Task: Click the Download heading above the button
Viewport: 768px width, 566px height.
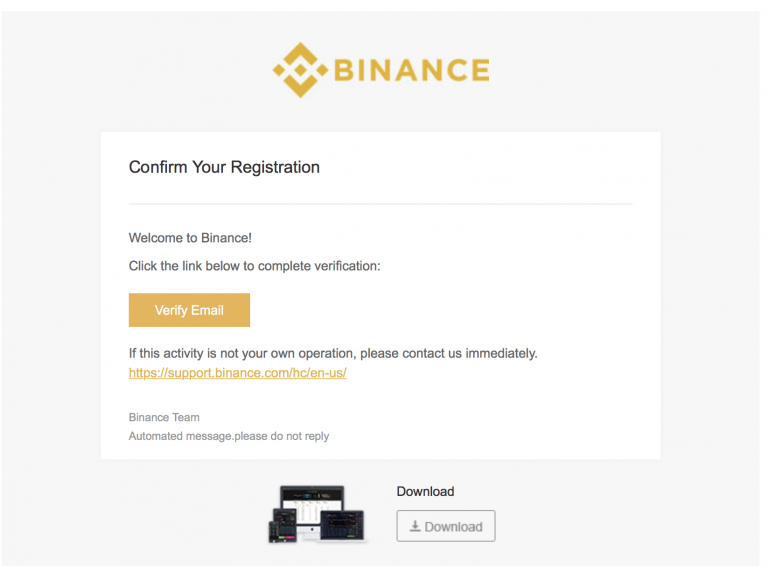Action: (425, 491)
